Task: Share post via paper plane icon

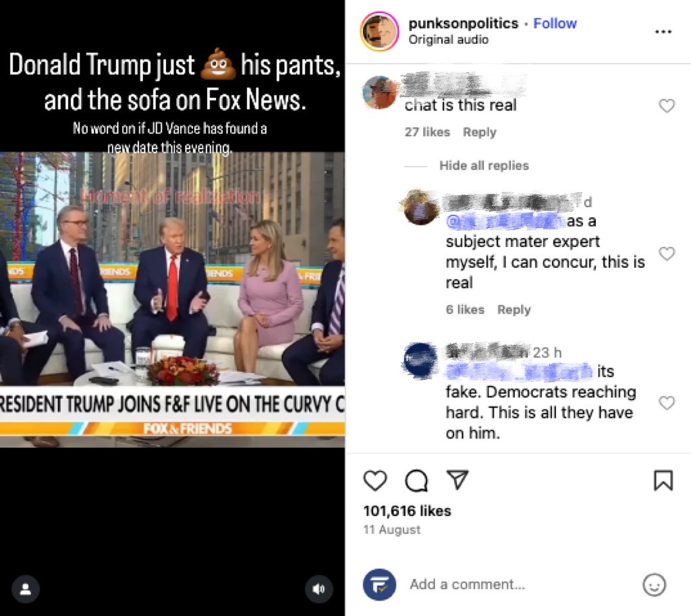Action: pyautogui.click(x=458, y=480)
